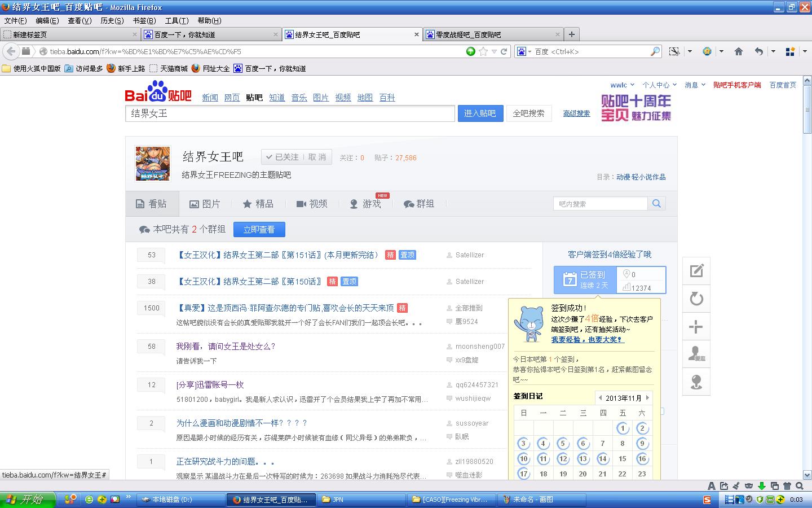
Task: Click the search magnifier in the Firefox search box
Action: coord(655,51)
